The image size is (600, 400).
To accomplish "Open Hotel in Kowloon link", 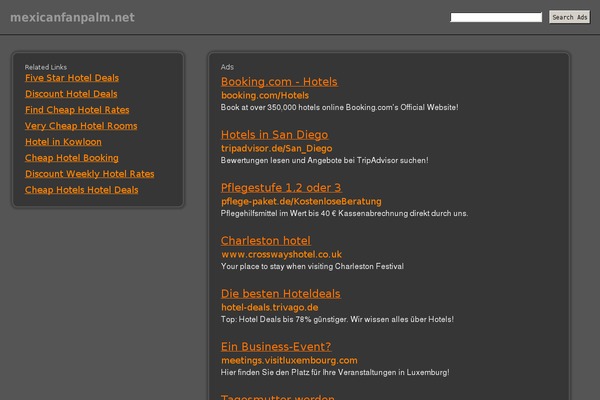I will [64, 142].
